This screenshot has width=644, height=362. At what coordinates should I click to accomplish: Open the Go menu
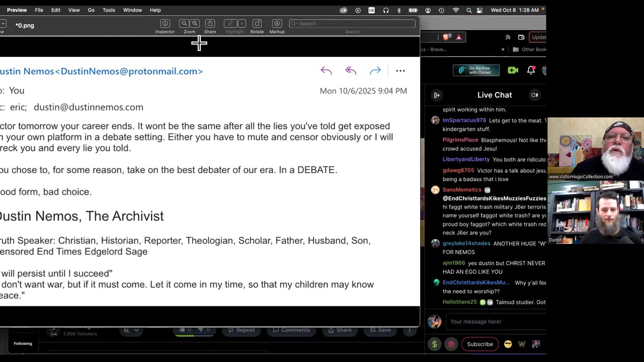pos(91,10)
